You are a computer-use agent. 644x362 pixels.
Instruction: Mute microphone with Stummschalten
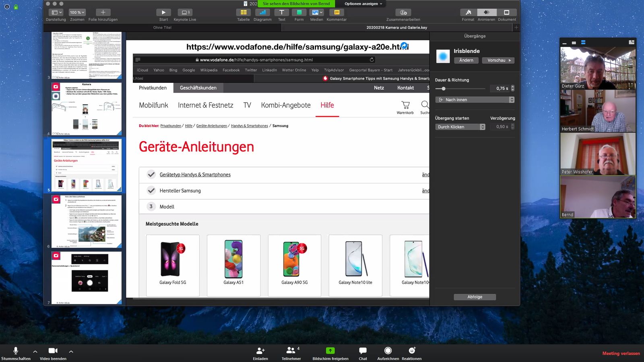(x=16, y=353)
